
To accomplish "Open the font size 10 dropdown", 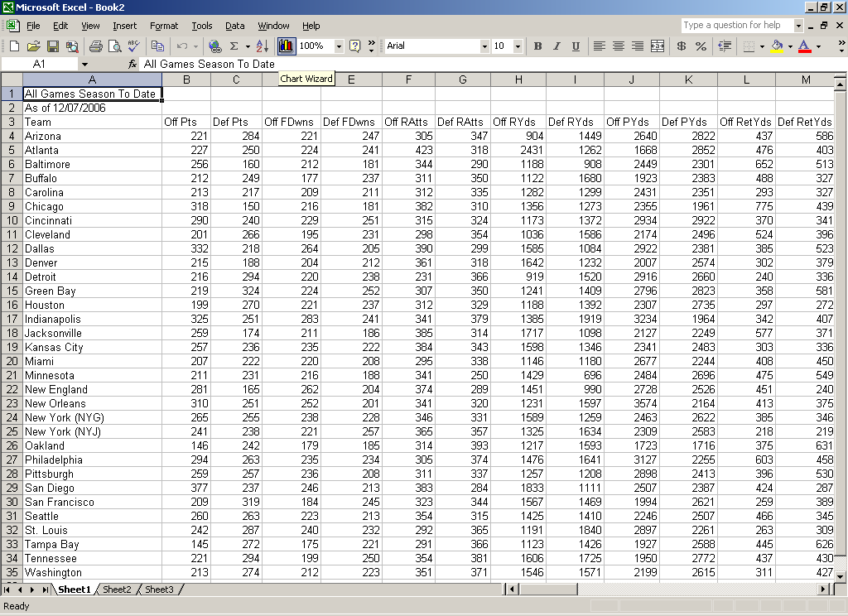I will [518, 46].
